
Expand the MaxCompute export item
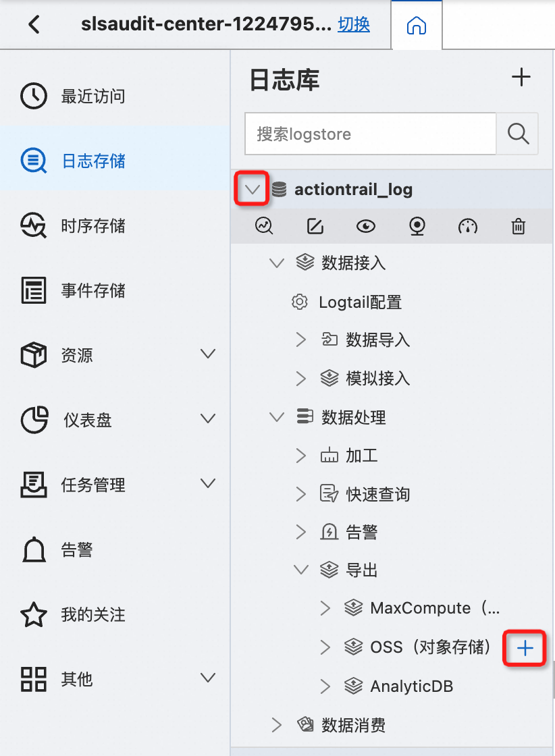pos(325,608)
